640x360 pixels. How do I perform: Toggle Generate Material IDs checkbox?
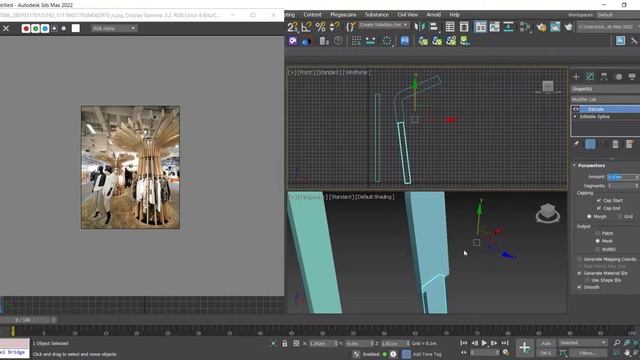click(x=579, y=273)
